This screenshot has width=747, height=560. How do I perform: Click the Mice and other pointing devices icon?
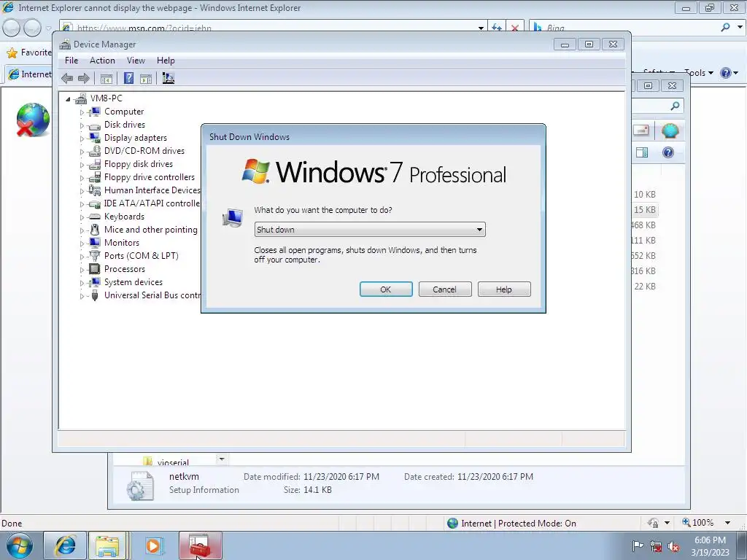(94, 230)
